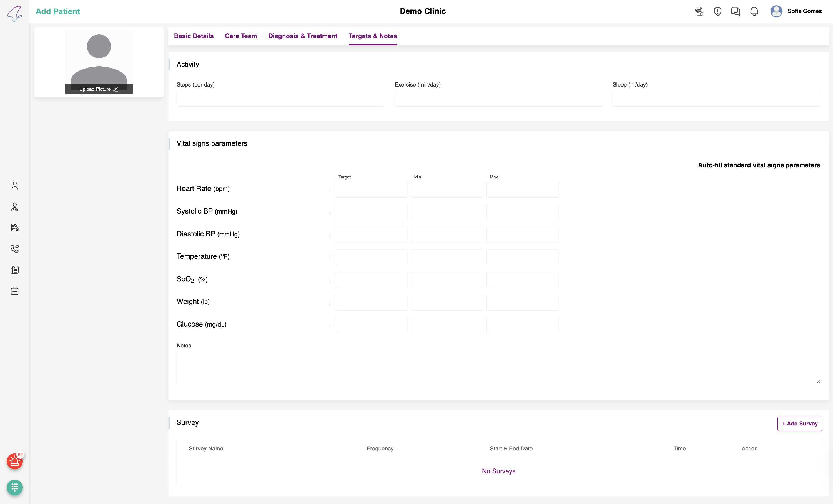Click the care team icon in sidebar
The height and width of the screenshot is (504, 833).
tap(14, 207)
